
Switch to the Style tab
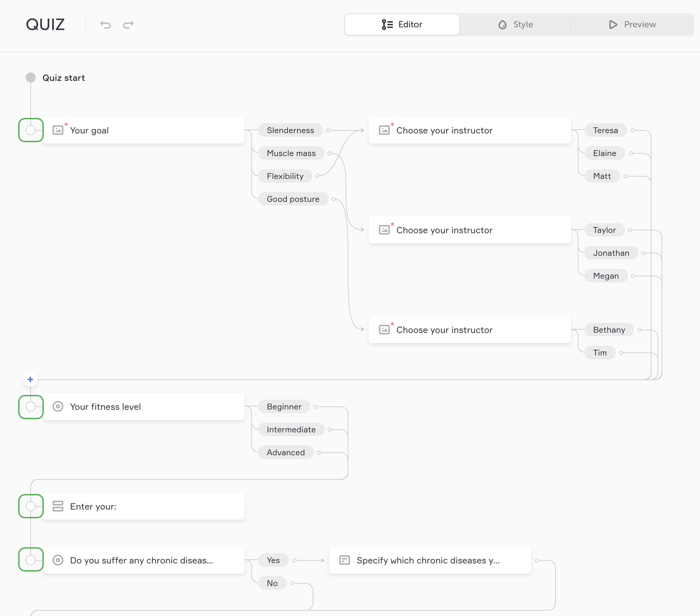[516, 24]
